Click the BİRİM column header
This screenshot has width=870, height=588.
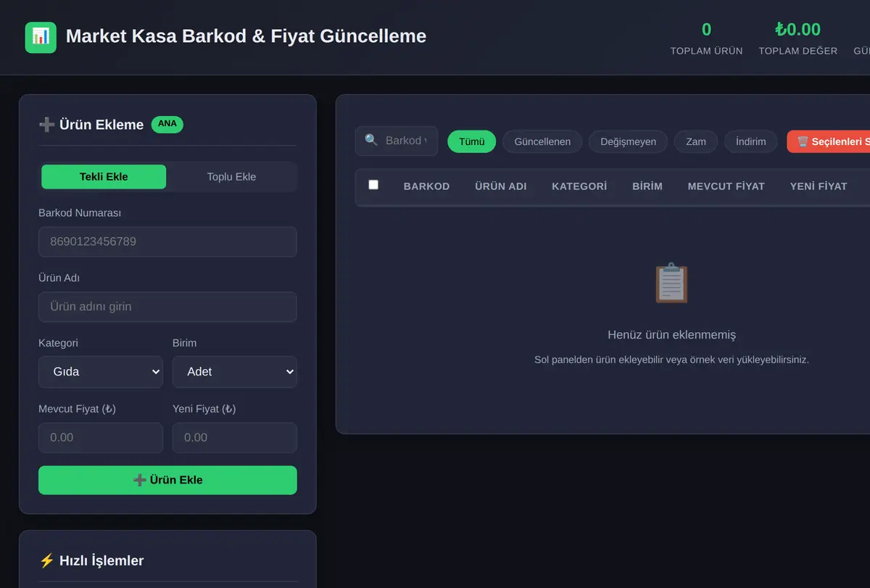[x=647, y=186]
